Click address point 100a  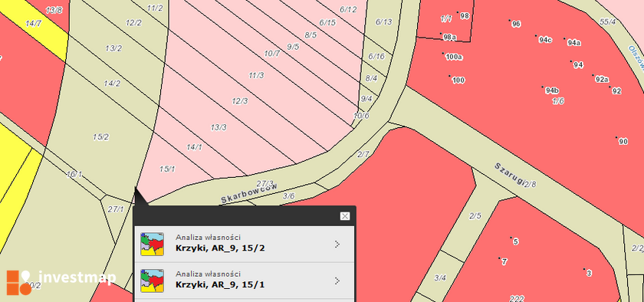click(x=453, y=57)
